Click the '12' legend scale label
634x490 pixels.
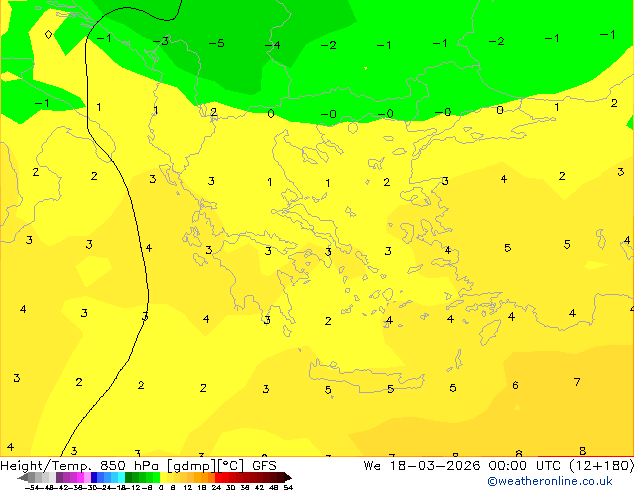(x=188, y=487)
